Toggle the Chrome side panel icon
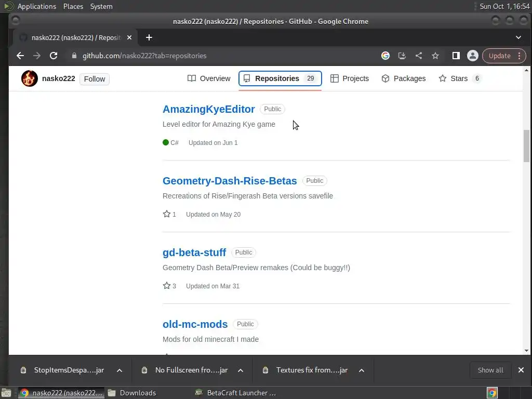 (456, 56)
